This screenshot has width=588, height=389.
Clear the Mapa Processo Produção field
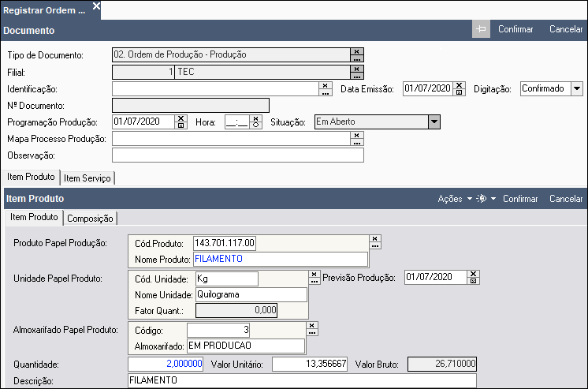(356, 135)
